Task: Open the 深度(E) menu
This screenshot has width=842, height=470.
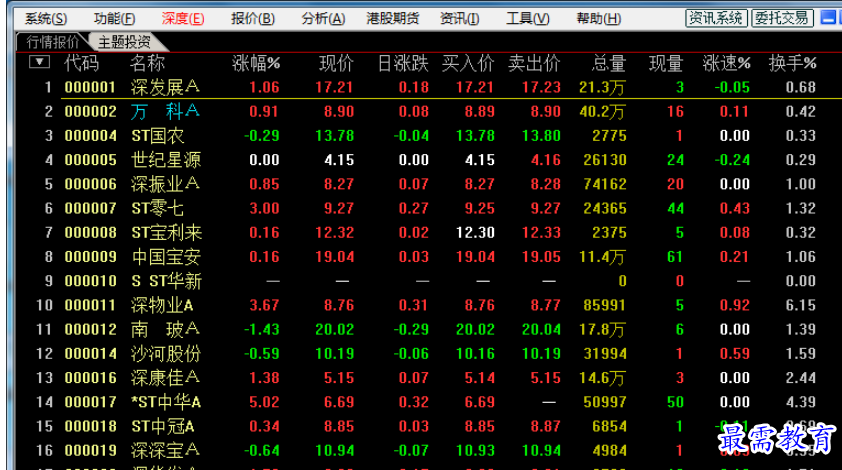Action: (183, 19)
